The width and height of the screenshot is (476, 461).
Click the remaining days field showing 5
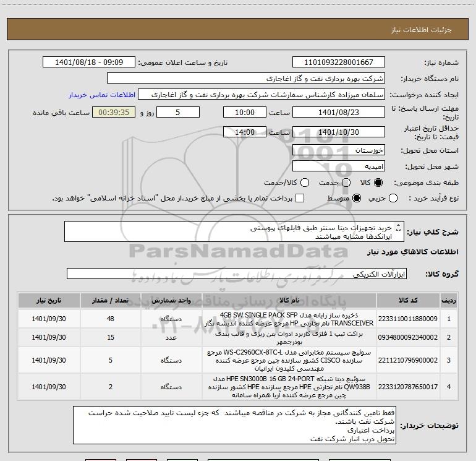(x=178, y=112)
